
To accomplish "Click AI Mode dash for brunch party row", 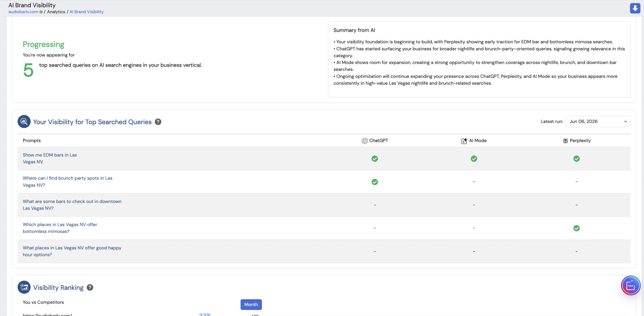I will tap(474, 182).
